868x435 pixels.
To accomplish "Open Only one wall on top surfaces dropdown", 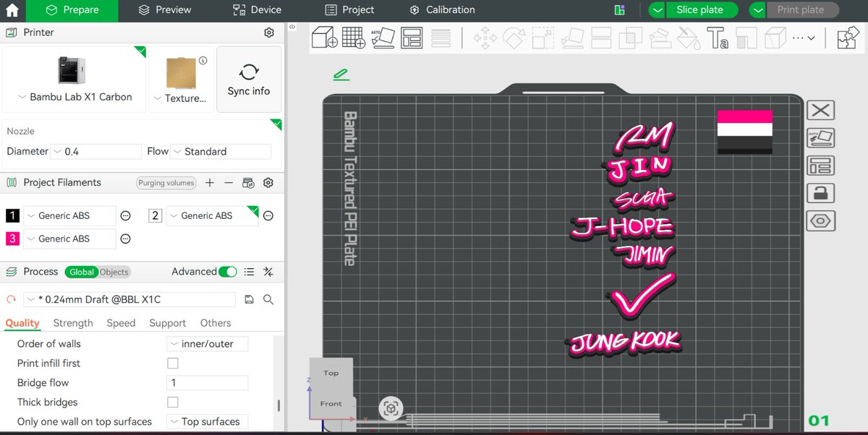I will pyautogui.click(x=208, y=421).
